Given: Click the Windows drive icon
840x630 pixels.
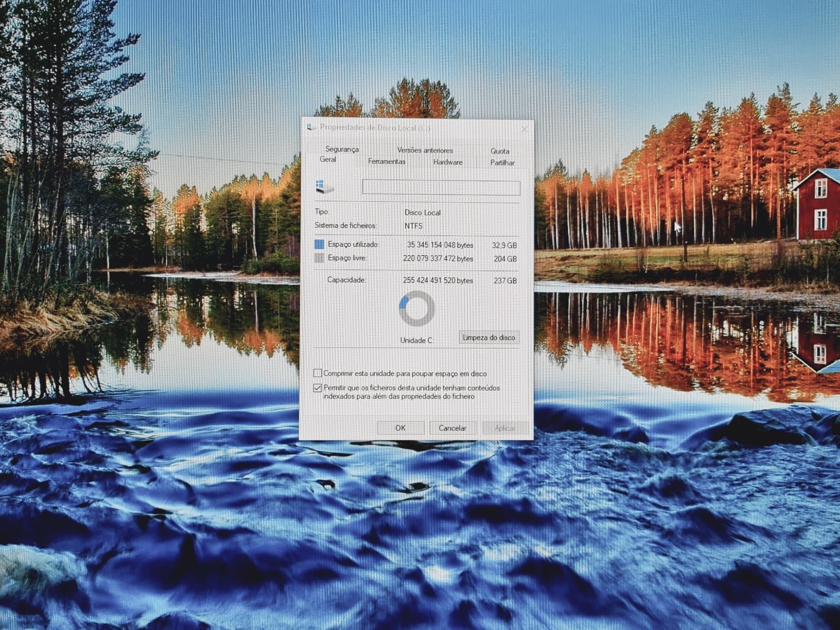Looking at the screenshot, I should point(324,186).
